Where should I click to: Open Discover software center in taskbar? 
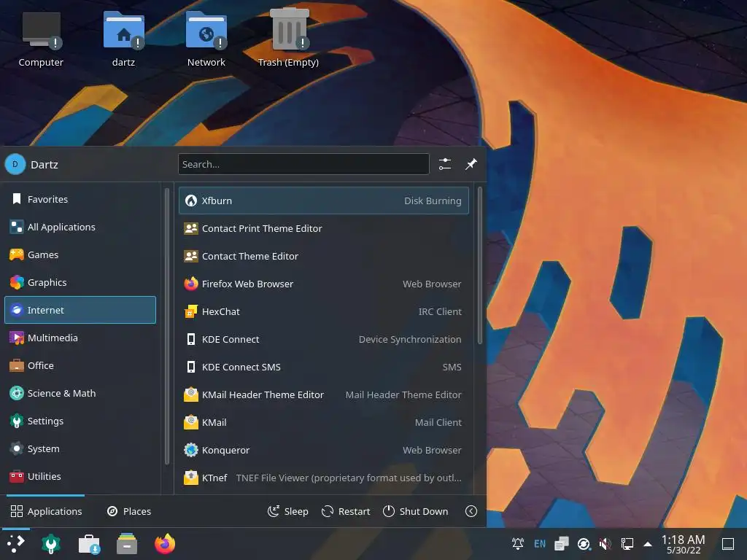(x=89, y=544)
